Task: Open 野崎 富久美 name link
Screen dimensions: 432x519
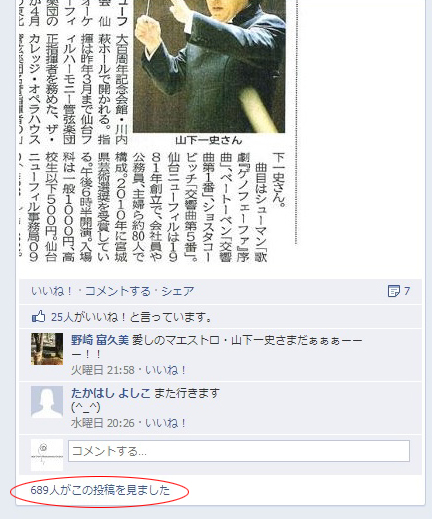Action: pos(100,340)
